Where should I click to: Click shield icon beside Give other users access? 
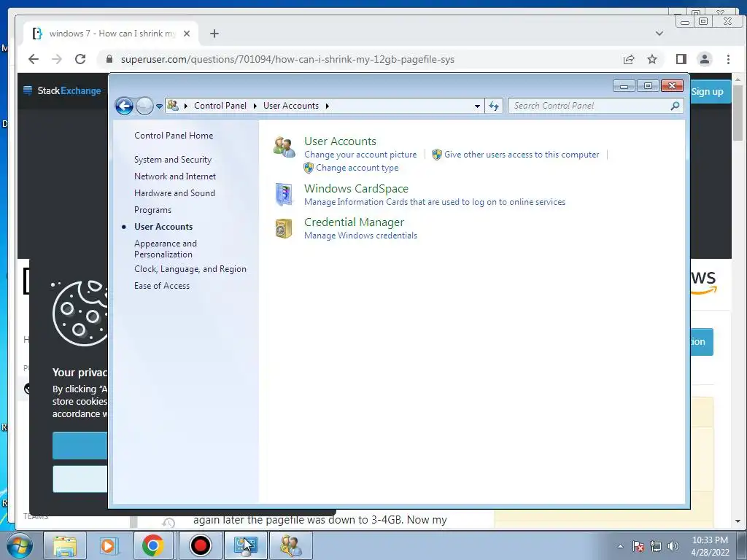click(x=437, y=155)
